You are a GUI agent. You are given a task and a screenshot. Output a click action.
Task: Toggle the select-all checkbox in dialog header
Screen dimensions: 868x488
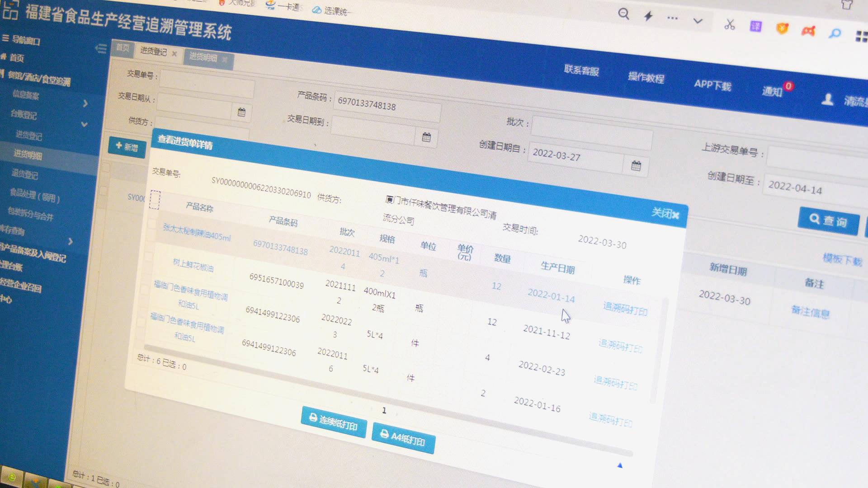[155, 200]
